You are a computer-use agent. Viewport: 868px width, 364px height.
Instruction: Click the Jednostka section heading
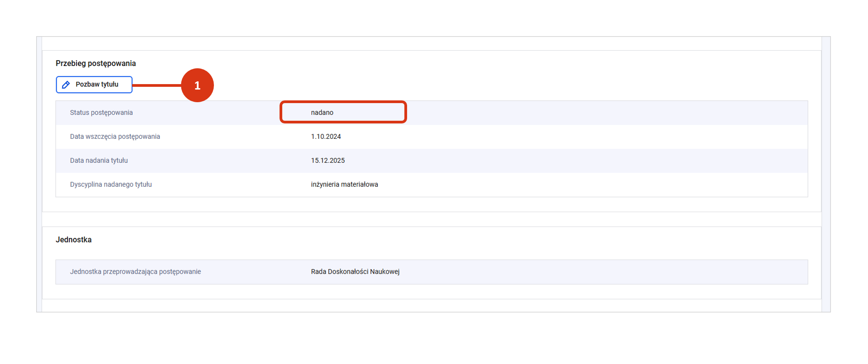pos(73,240)
